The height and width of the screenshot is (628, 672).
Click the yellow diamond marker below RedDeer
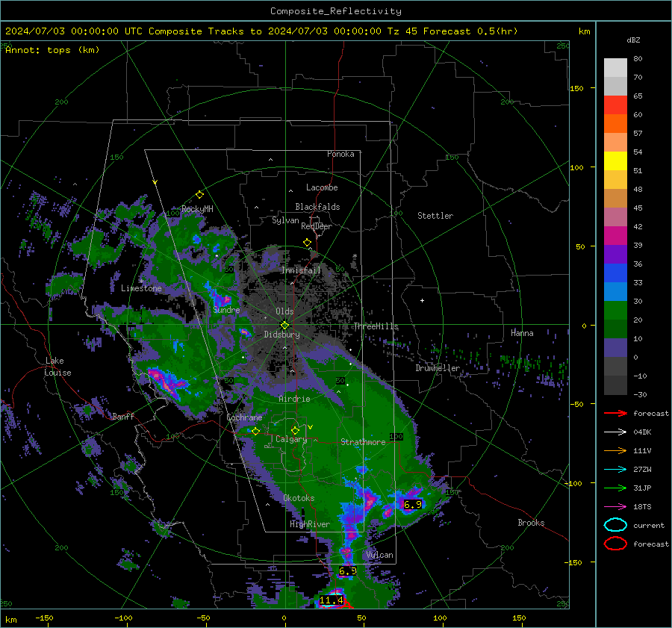[x=307, y=243]
